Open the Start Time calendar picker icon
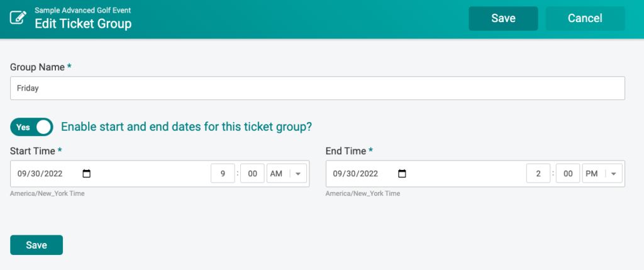 pos(86,174)
